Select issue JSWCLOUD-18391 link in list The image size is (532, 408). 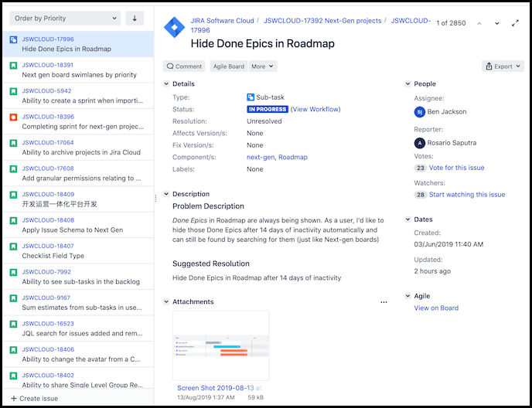point(47,65)
